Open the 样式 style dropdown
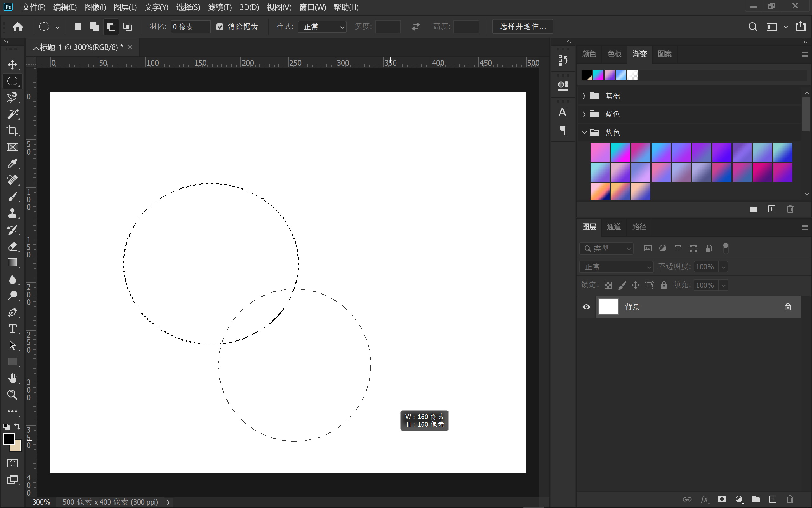This screenshot has width=812, height=508. [x=322, y=27]
